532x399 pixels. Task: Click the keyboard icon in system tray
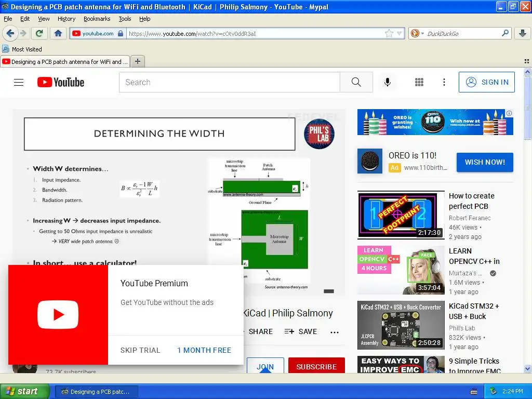[x=474, y=392]
